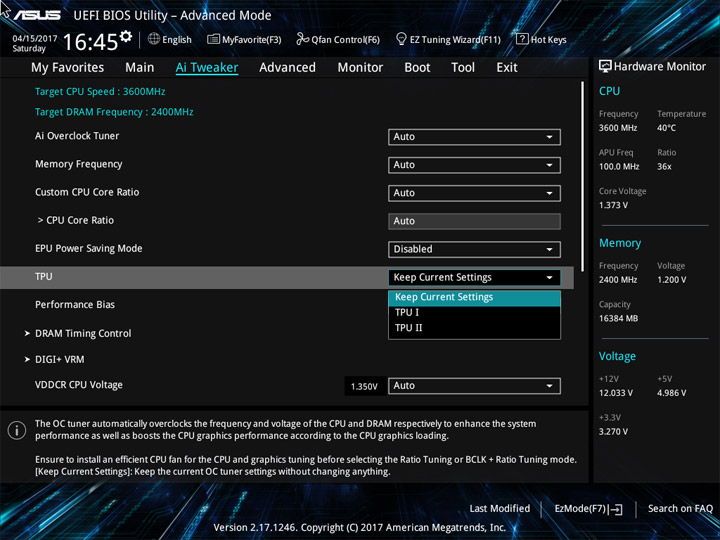Image resolution: width=720 pixels, height=540 pixels.
Task: Click the +3.3V 3.270 V reading
Action: click(613, 431)
